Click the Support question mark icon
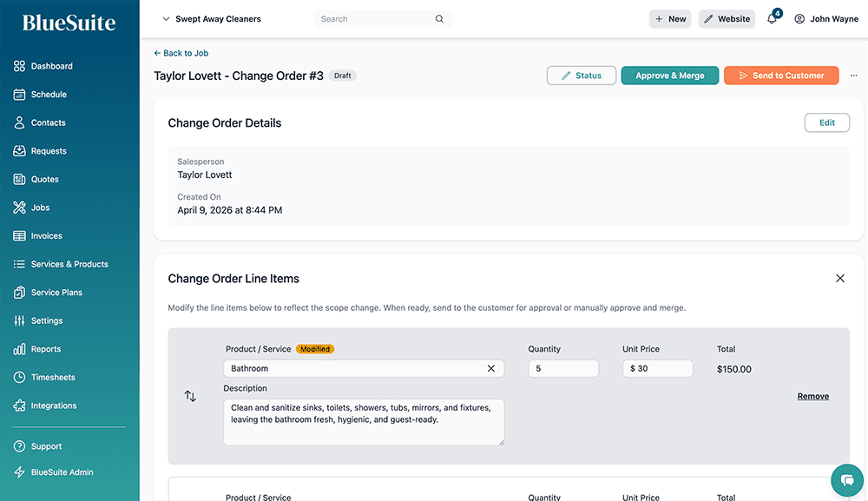 pos(19,446)
